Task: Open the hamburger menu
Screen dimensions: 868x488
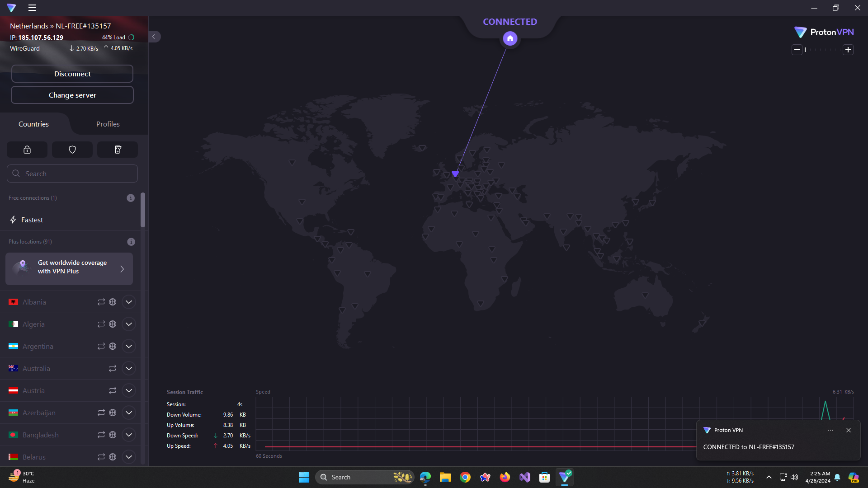Action: 32,8
